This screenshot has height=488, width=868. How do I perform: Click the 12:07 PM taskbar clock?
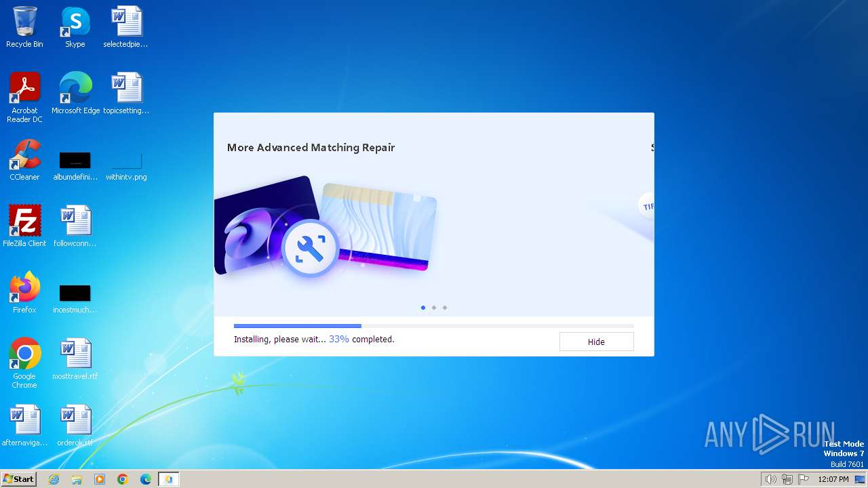[x=833, y=479]
